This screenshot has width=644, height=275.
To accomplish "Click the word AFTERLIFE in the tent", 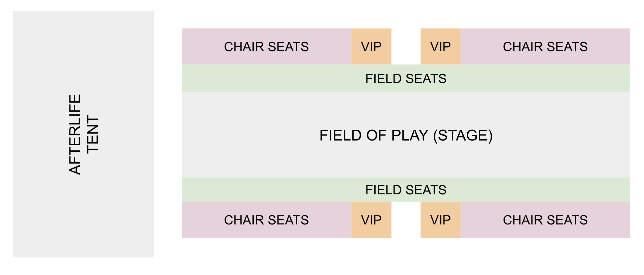I will pyautogui.click(x=75, y=134).
